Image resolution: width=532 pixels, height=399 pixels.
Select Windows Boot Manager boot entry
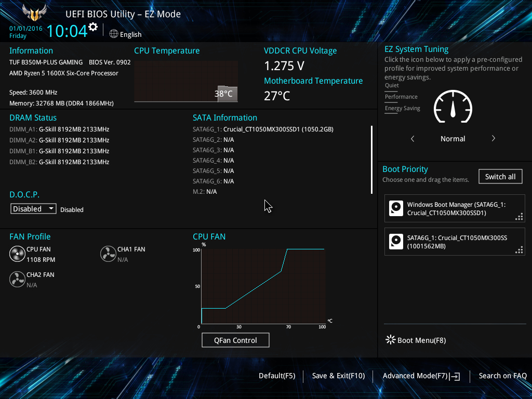pyautogui.click(x=455, y=208)
